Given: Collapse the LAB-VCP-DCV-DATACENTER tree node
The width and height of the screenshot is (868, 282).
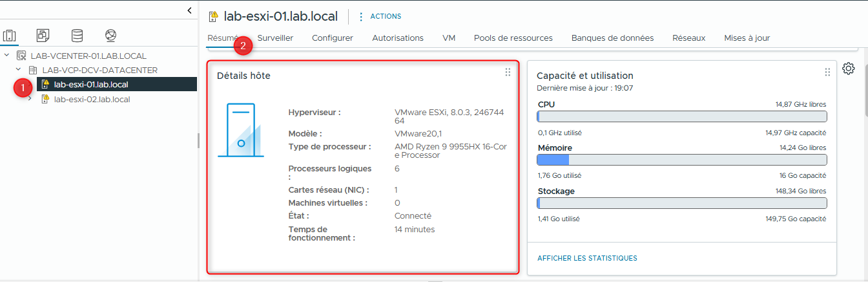Looking at the screenshot, I should click(19, 70).
